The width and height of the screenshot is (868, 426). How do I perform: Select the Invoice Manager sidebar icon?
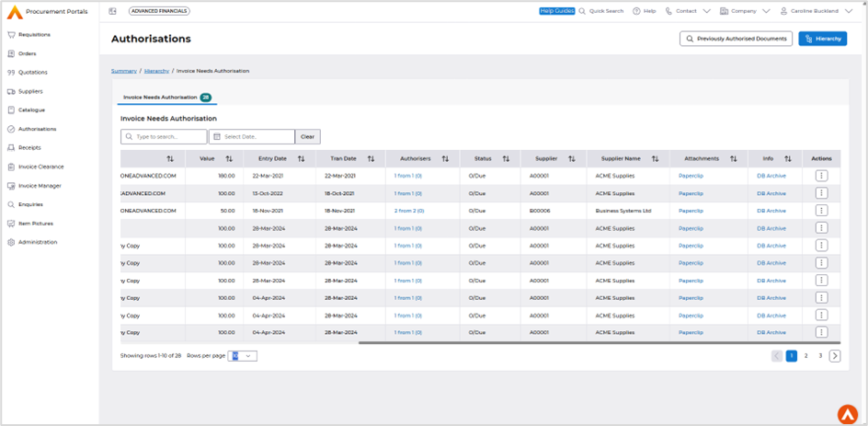point(11,186)
